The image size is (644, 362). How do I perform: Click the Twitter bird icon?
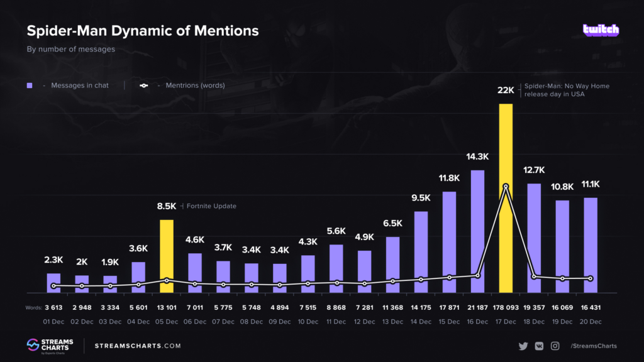tap(523, 346)
